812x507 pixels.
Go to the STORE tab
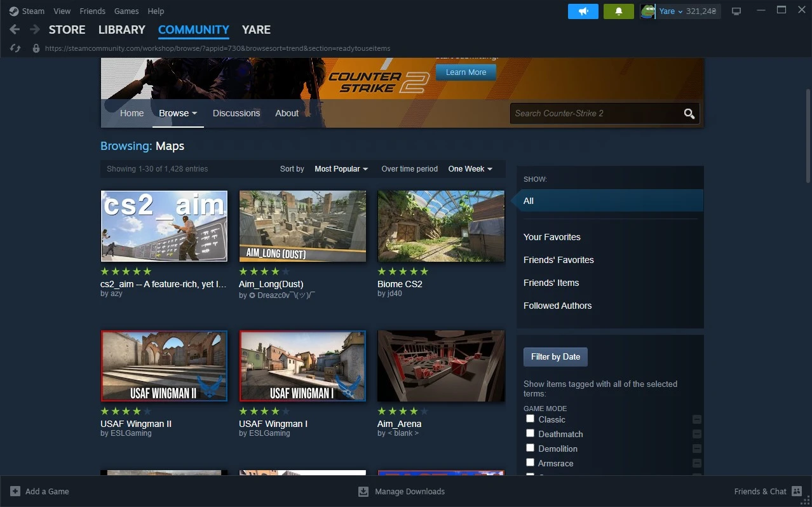click(x=67, y=30)
